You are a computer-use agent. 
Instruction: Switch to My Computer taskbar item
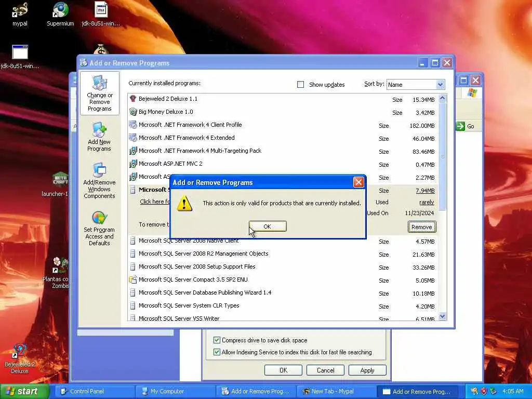click(175, 391)
